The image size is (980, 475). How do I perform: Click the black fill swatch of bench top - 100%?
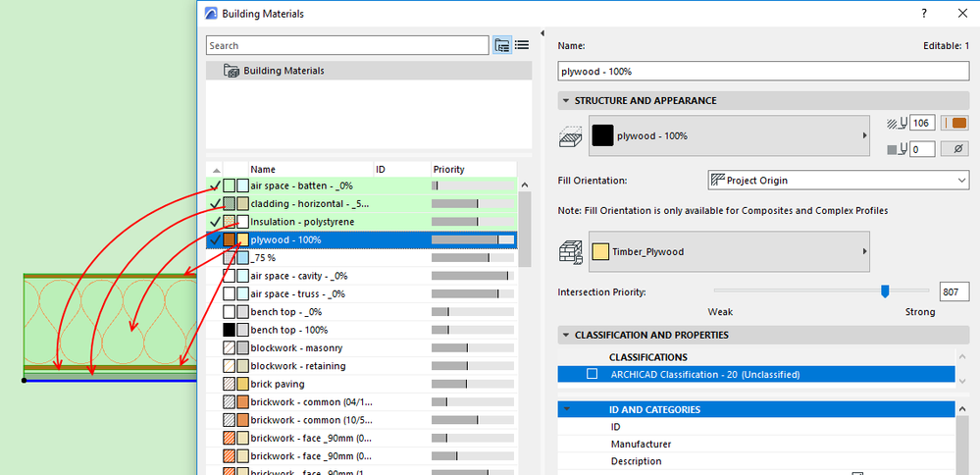coord(230,330)
